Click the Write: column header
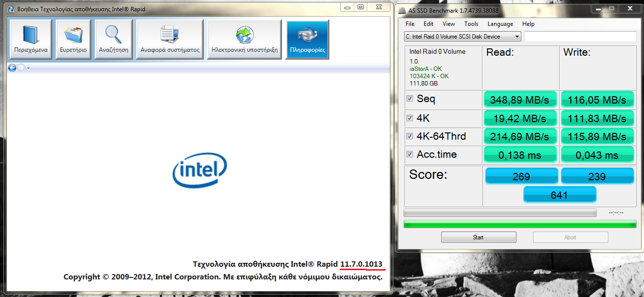This screenshot has width=644, height=297. 577,52
